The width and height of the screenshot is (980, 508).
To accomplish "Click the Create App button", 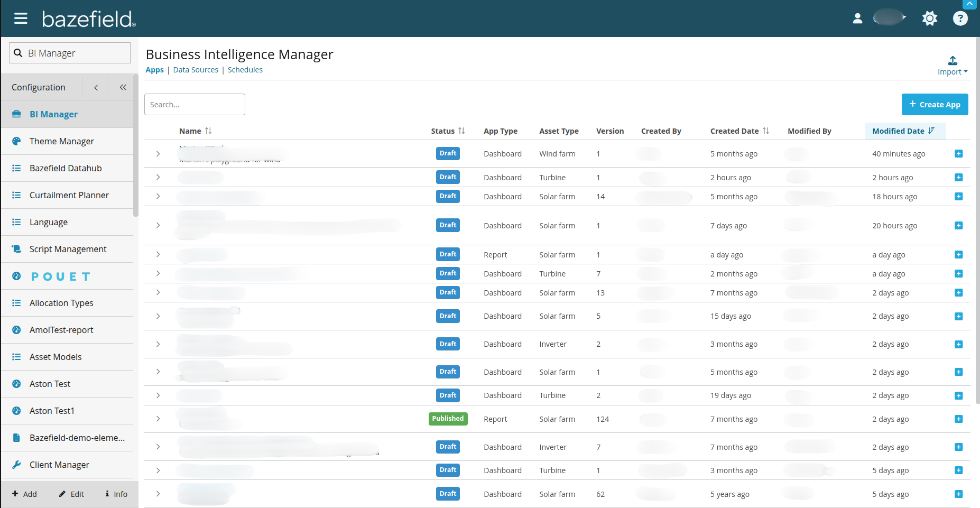I will point(934,105).
